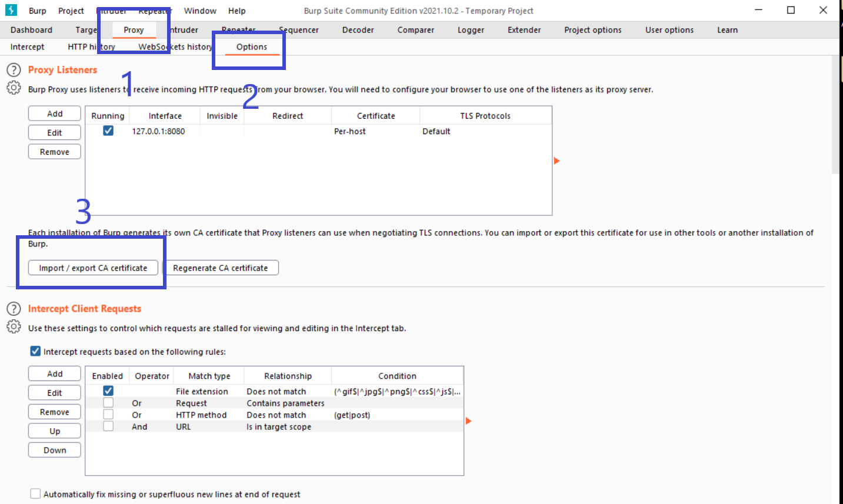
Task: Open Intercept Client Requests settings gear
Action: [x=14, y=326]
